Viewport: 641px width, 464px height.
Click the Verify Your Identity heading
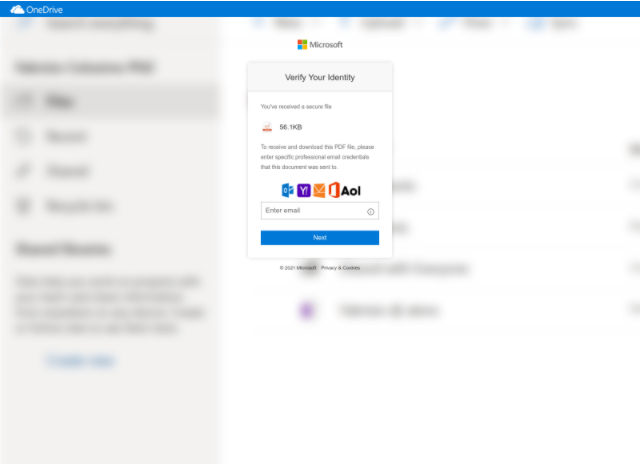pyautogui.click(x=320, y=77)
